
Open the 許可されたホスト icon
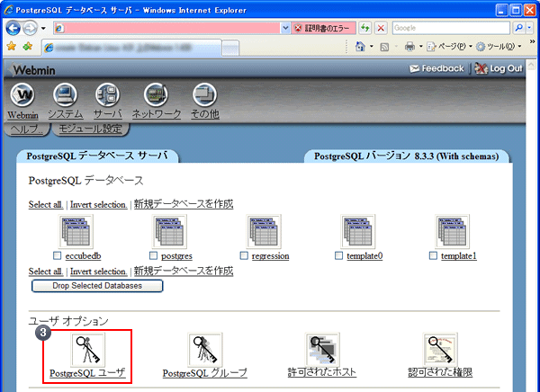tap(322, 350)
